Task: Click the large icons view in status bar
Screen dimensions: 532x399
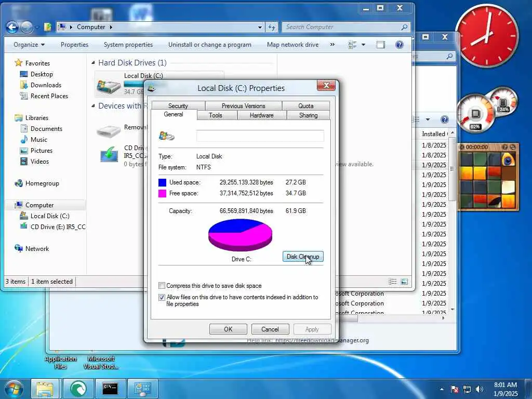Action: pos(404,282)
